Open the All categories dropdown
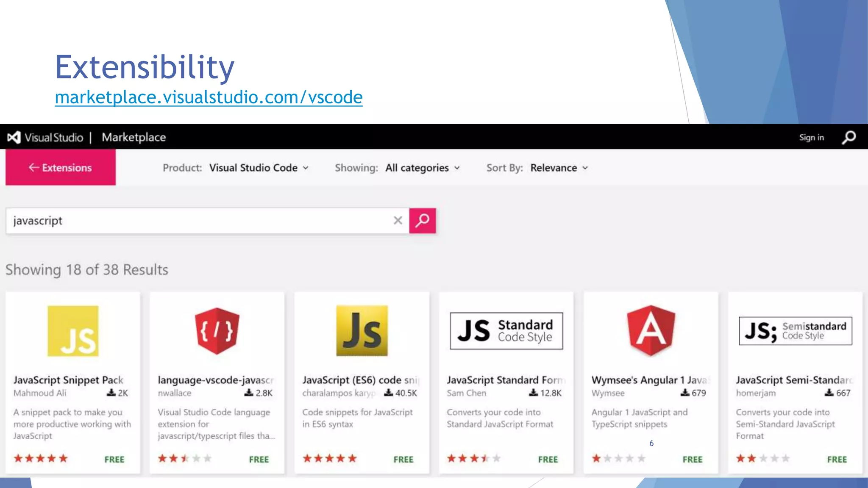 tap(422, 168)
